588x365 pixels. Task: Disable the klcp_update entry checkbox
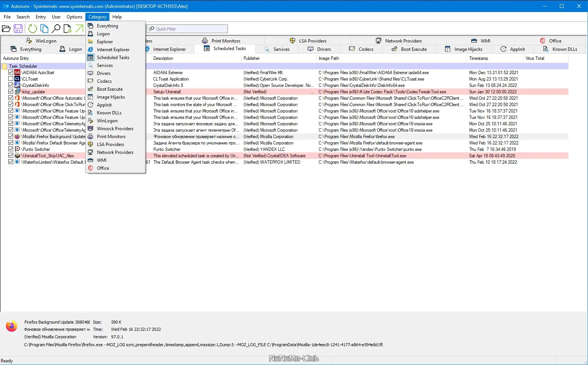coord(11,92)
